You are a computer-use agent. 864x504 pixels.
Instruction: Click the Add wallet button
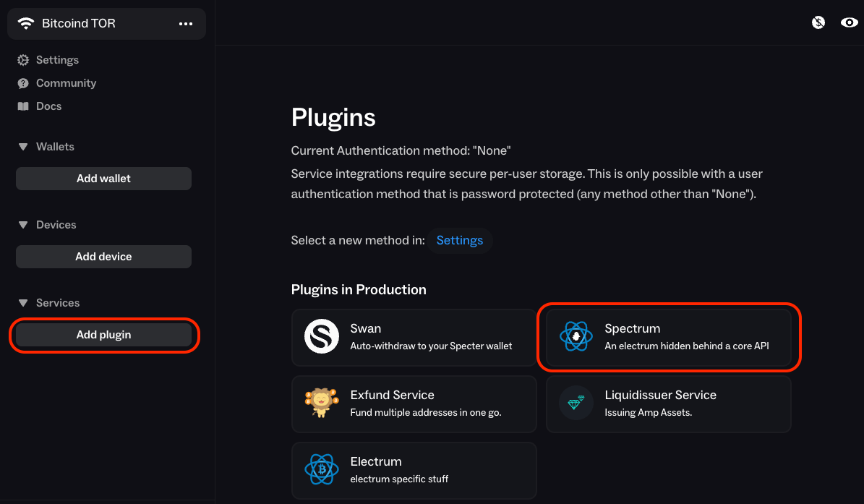pyautogui.click(x=103, y=178)
